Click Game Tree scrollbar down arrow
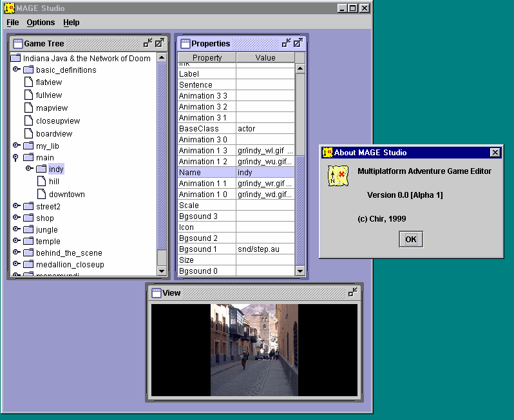The height and width of the screenshot is (420, 514). coord(162,271)
